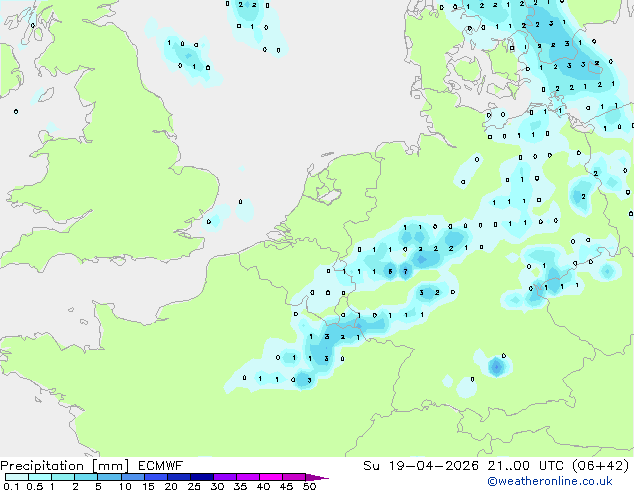Image resolution: width=634 pixels, height=490 pixels.
Task: Click the '21..00 UTC' time text
Action: (x=526, y=466)
